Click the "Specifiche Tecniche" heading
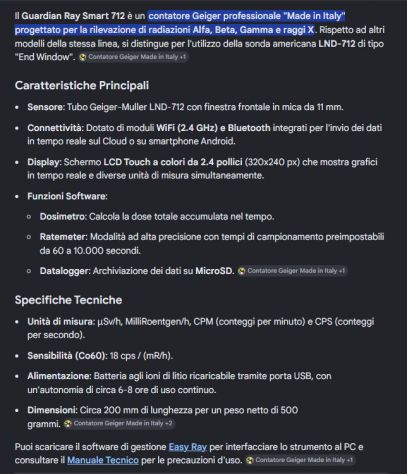Viewport: 407px width, 474px height. [68, 300]
